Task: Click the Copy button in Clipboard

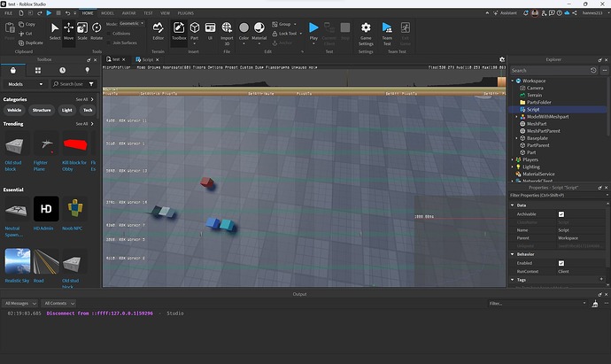Action: tap(27, 24)
